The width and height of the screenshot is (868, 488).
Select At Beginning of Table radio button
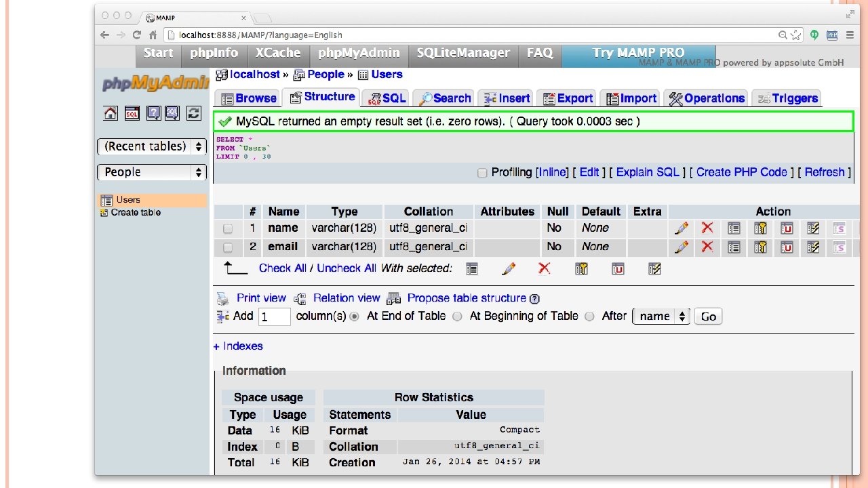[x=457, y=317]
